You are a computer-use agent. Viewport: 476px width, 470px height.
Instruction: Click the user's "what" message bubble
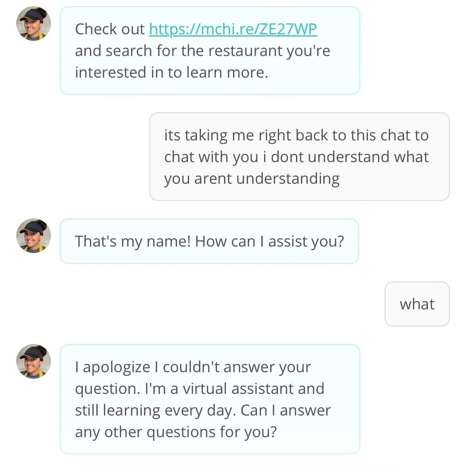417,304
